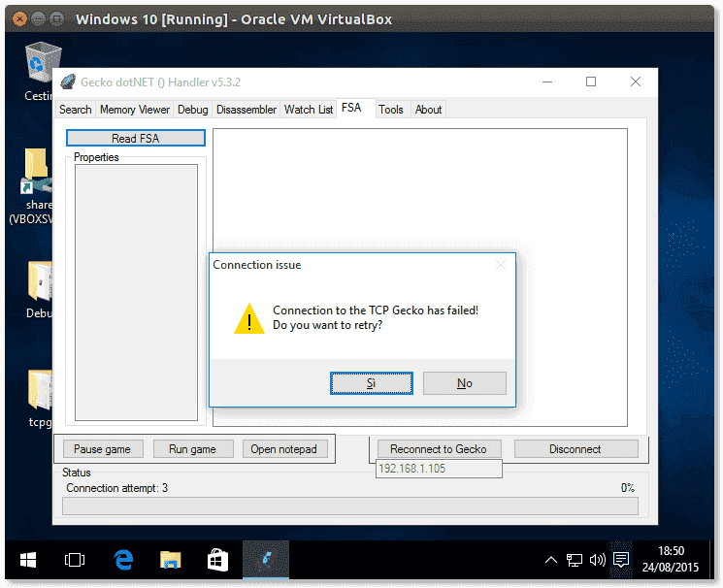Click the network tray icon
Screen dimensions: 723x588
[x=575, y=560]
